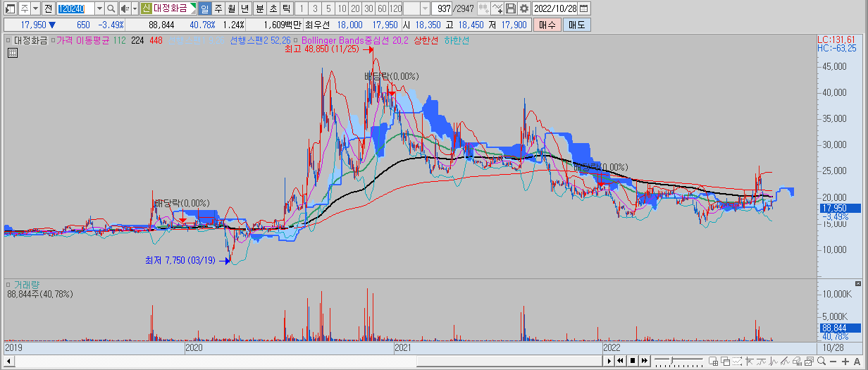
Task: Open the calendar date picker icon
Action: point(584,8)
